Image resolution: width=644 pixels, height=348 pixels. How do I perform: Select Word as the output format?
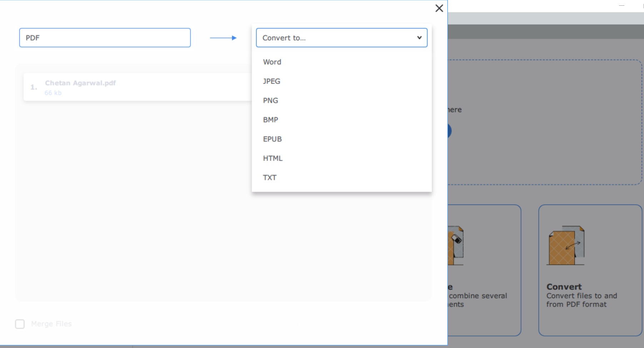272,62
